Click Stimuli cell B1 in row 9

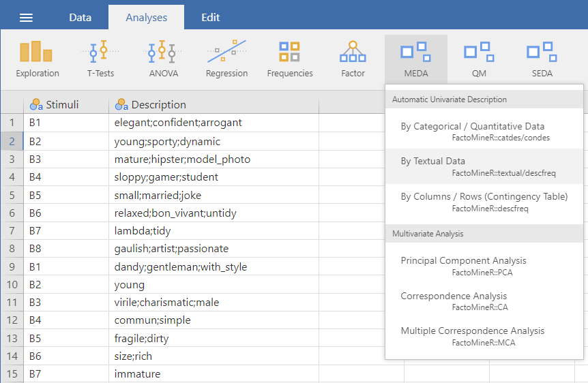66,267
